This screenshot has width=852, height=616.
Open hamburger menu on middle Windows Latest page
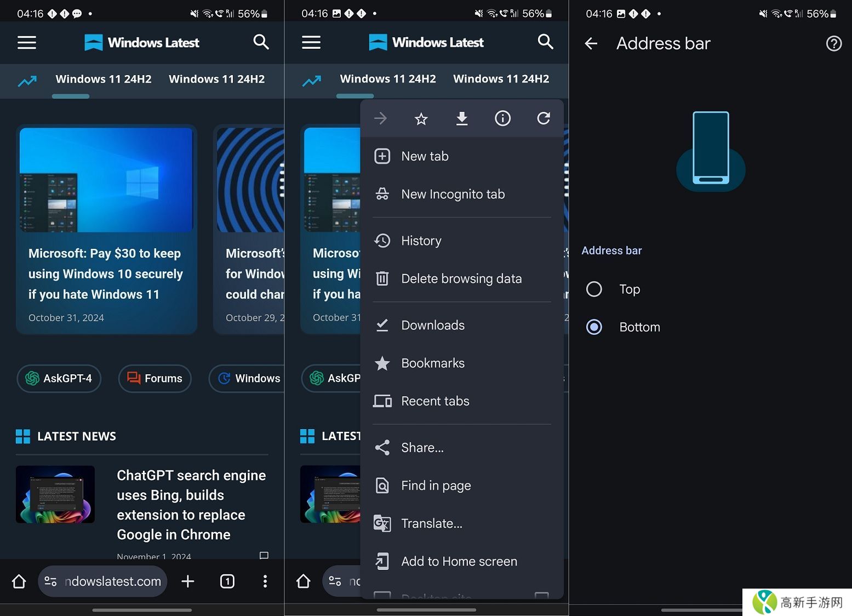pos(311,42)
